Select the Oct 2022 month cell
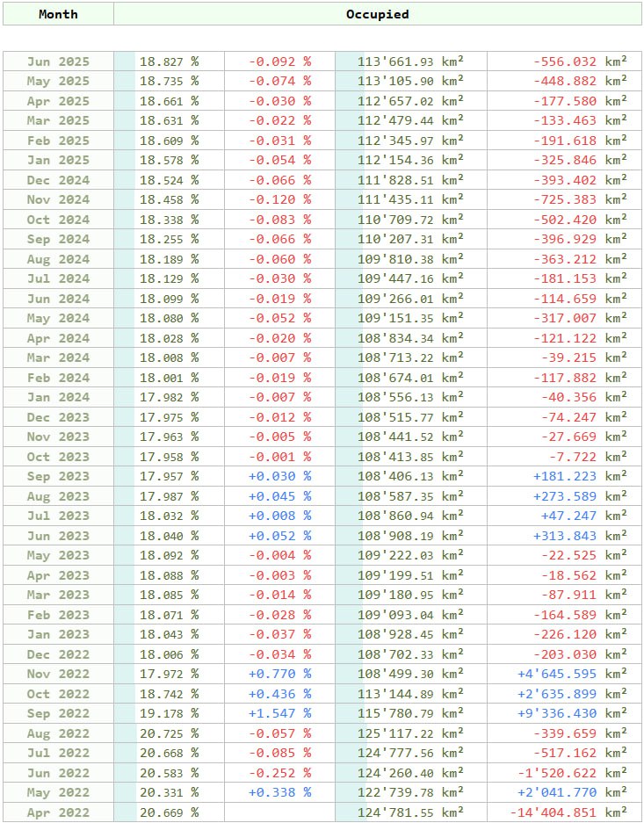644x823 pixels. [x=58, y=694]
